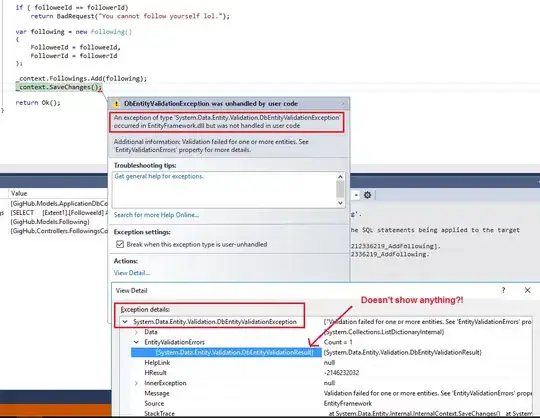Screen dimensions: 540x418
Task: Click the _context.SaveChanges() highlighted code line
Action: coord(59,87)
